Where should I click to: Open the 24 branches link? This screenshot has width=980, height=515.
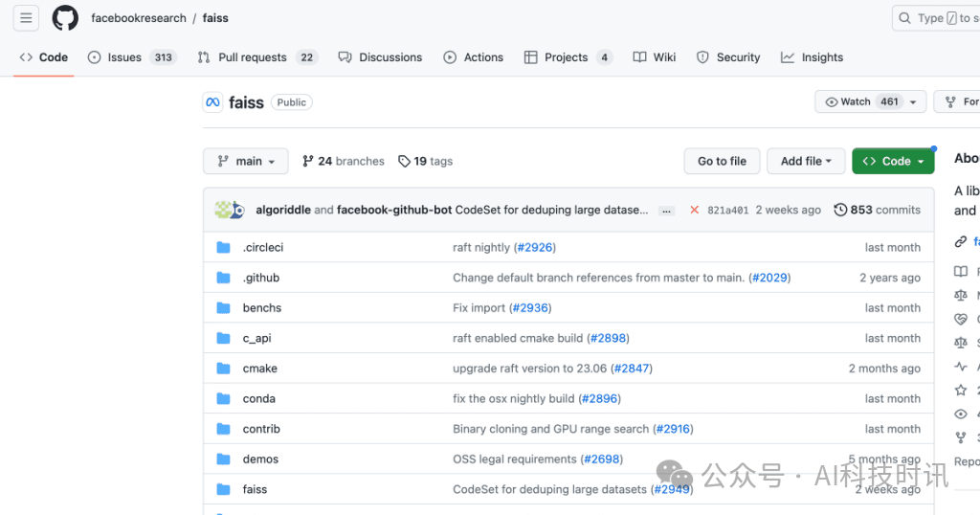(x=344, y=161)
